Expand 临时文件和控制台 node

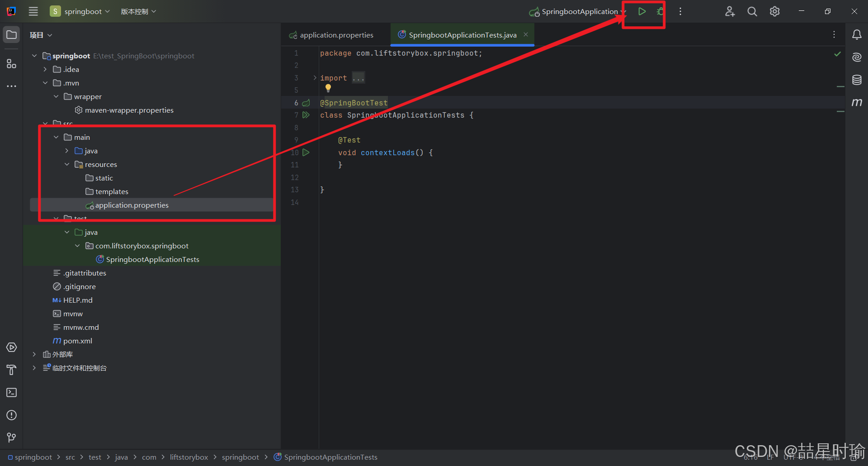[x=34, y=368]
